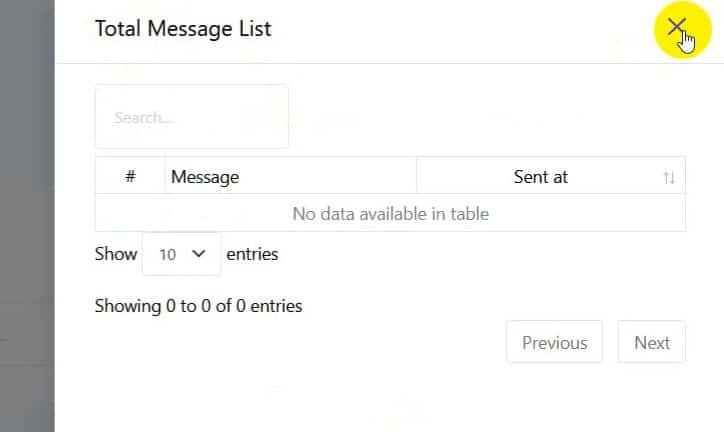This screenshot has width=724, height=432.
Task: Focus the Search input field
Action: click(191, 117)
